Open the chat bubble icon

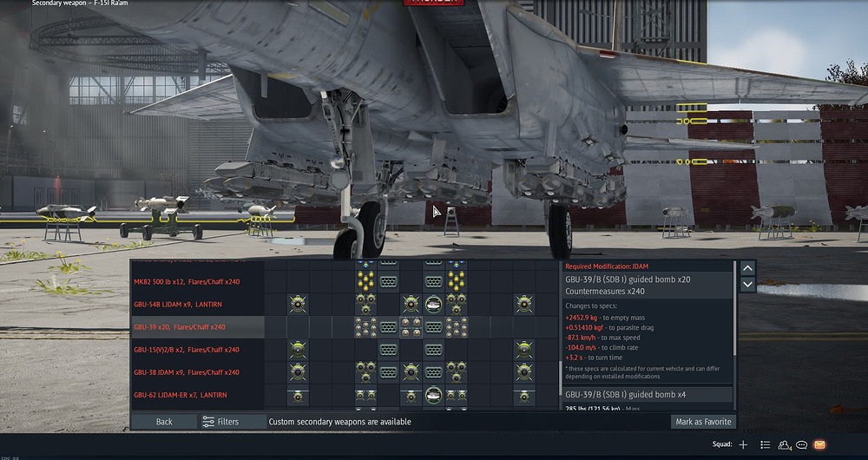[801, 444]
